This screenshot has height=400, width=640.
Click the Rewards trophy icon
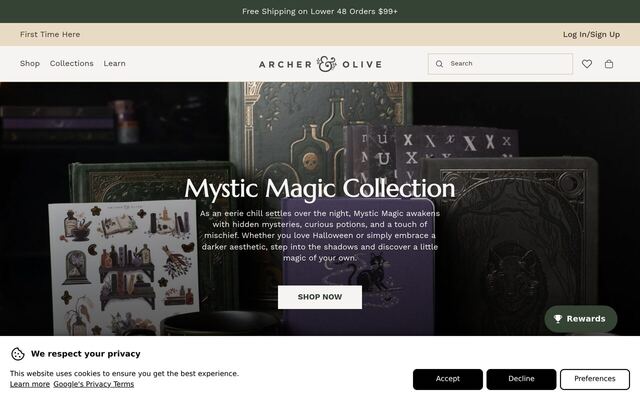point(558,319)
